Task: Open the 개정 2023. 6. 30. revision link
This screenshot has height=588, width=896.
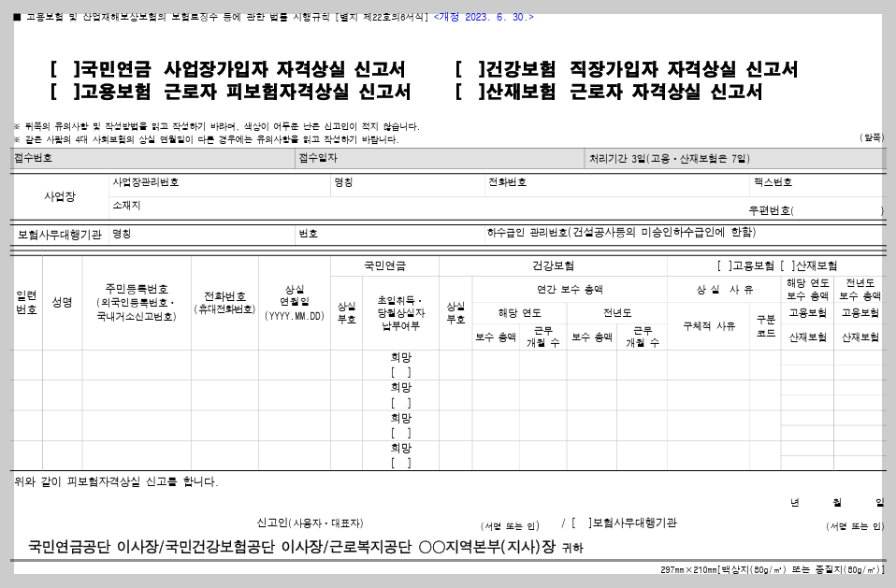Action: (x=482, y=15)
